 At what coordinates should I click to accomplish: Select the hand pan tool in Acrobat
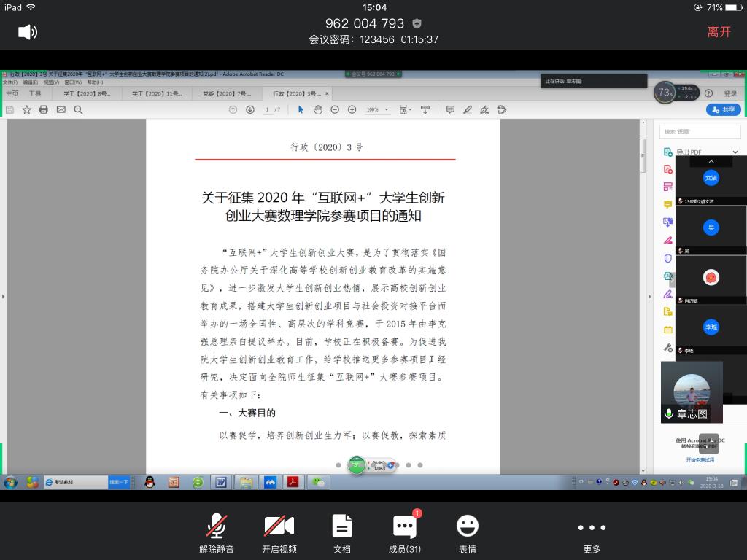(318, 109)
